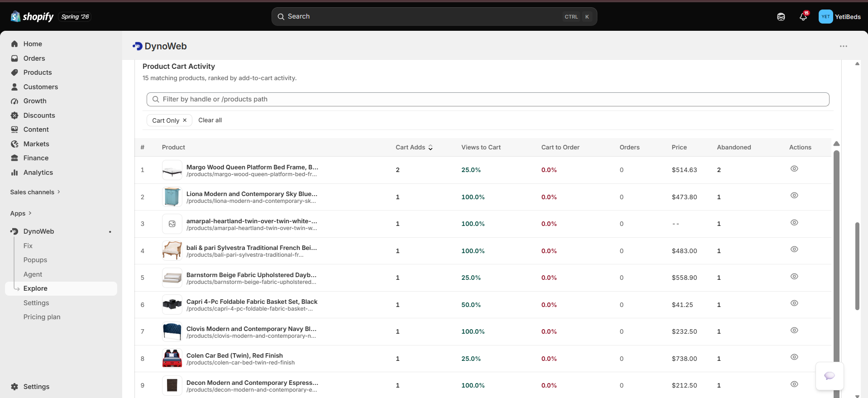View details for Clovis Modern Navy

[794, 330]
